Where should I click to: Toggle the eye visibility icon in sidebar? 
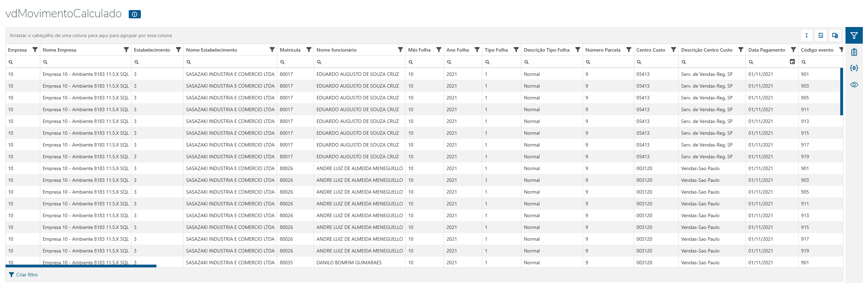coord(854,85)
